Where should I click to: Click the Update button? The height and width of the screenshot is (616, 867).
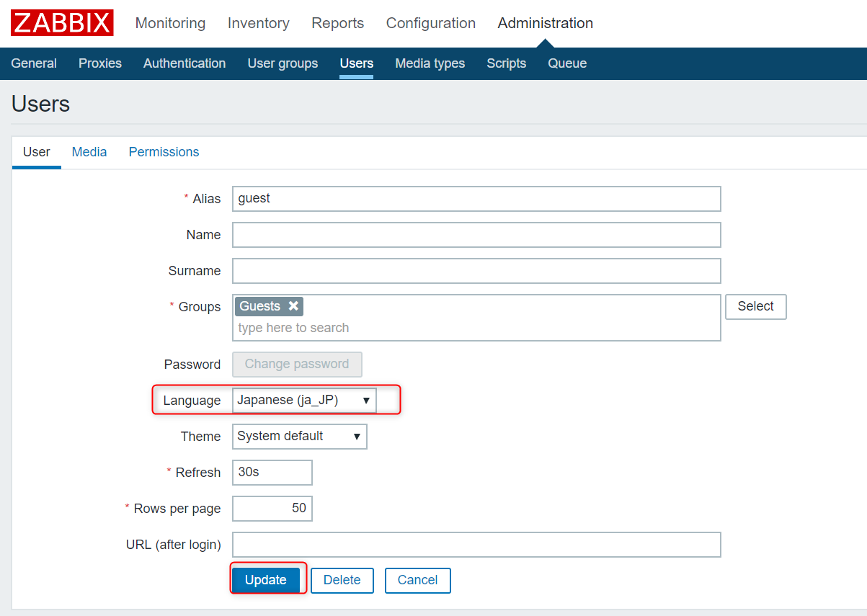(266, 580)
